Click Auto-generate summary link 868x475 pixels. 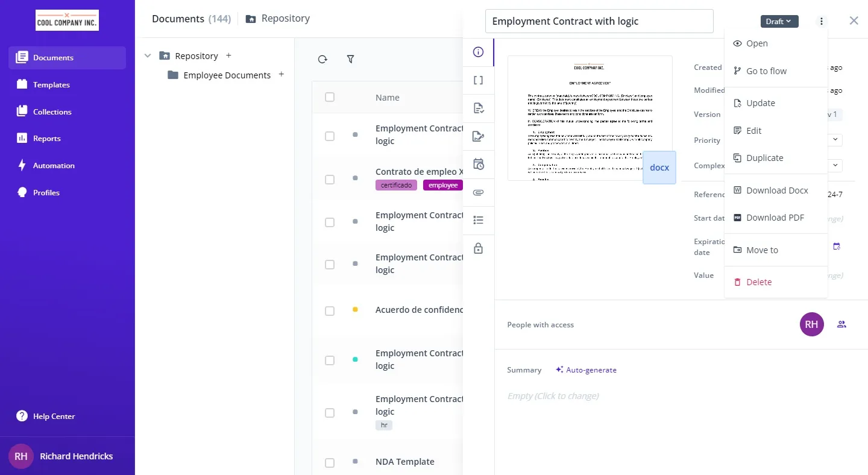586,370
